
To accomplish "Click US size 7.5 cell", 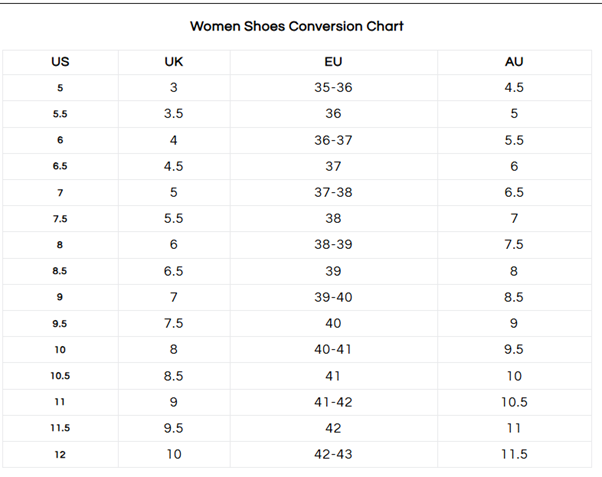I will pos(60,219).
